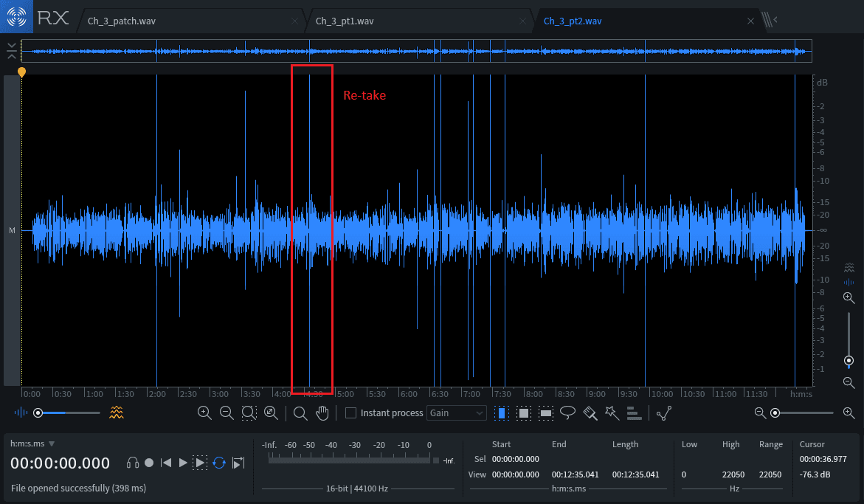
Task: Enable the Instant process checkbox
Action: (350, 412)
